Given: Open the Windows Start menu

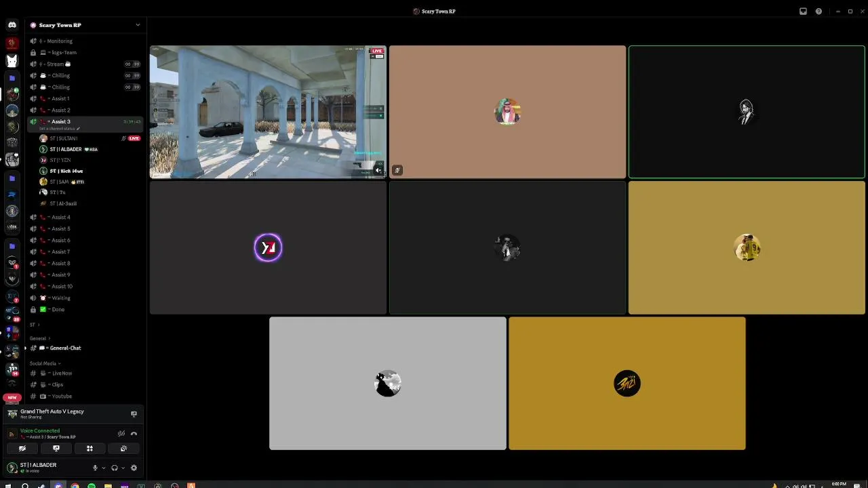Looking at the screenshot, I should coord(8,485).
